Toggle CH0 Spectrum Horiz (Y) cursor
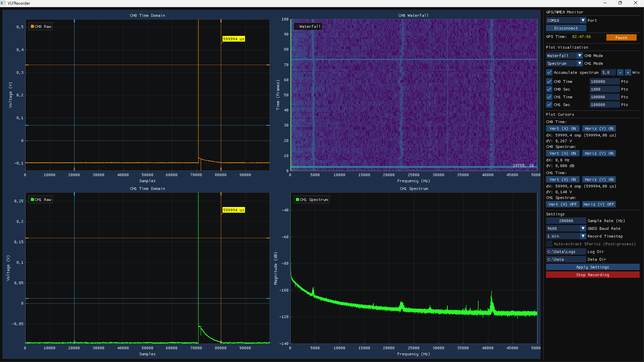Image resolution: width=644 pixels, height=362 pixels. coord(599,153)
